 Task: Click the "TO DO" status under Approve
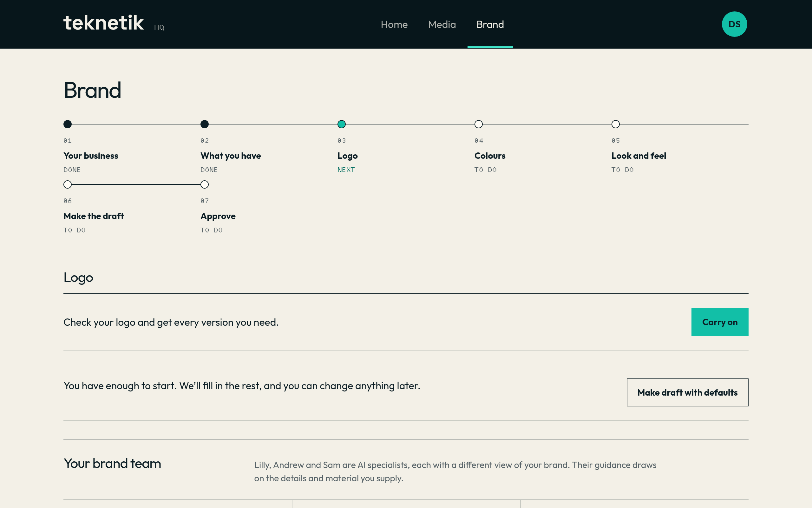click(211, 230)
